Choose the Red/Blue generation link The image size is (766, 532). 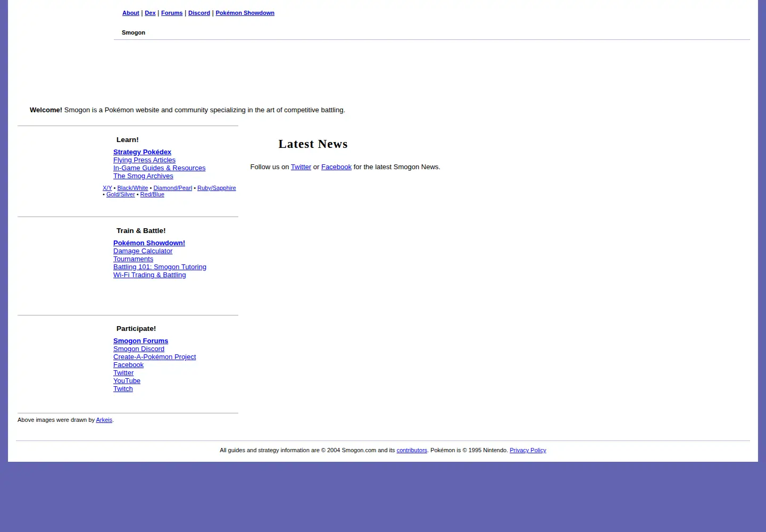(152, 194)
